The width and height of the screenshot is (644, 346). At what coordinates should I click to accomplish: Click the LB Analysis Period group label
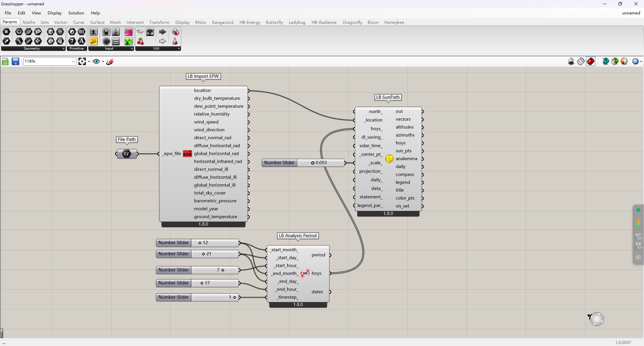click(298, 236)
